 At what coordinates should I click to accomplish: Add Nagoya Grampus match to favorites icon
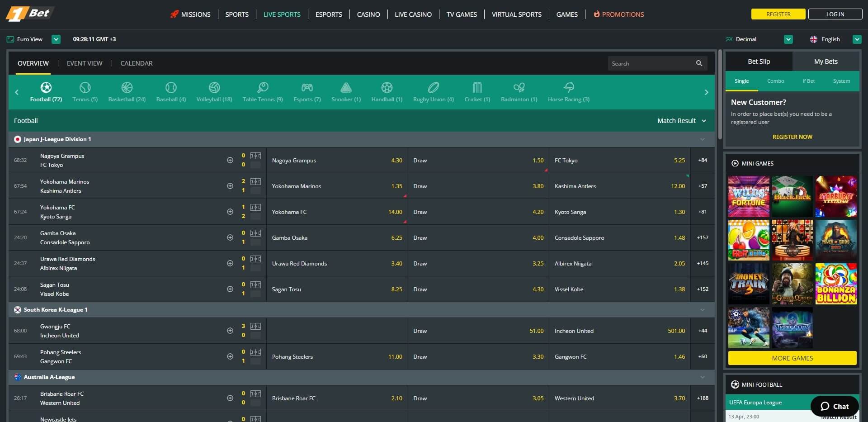230,160
